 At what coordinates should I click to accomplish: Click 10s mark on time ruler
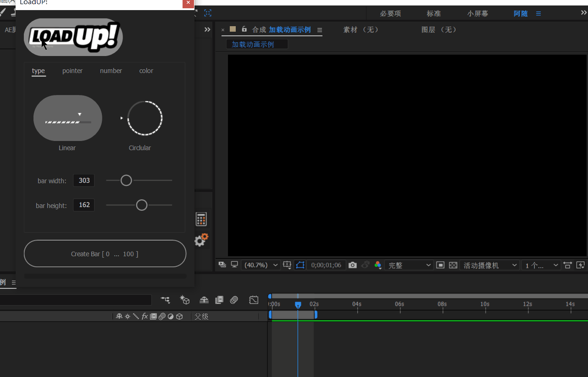click(x=485, y=304)
